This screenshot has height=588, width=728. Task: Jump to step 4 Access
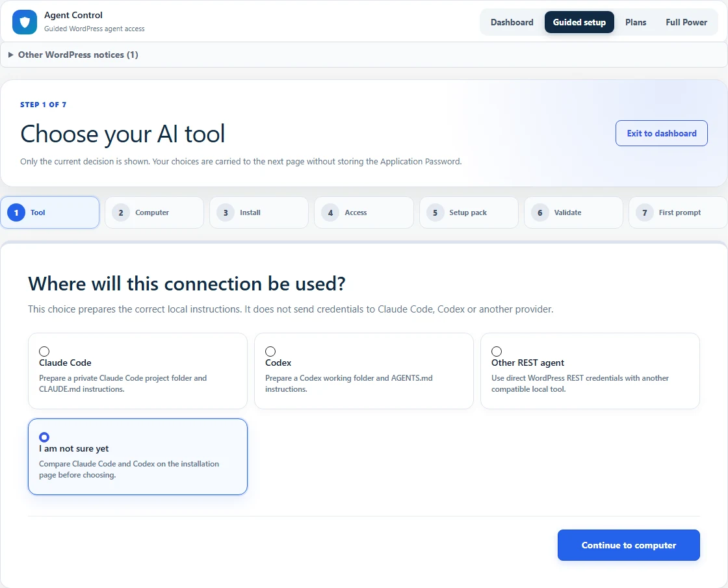(x=363, y=212)
